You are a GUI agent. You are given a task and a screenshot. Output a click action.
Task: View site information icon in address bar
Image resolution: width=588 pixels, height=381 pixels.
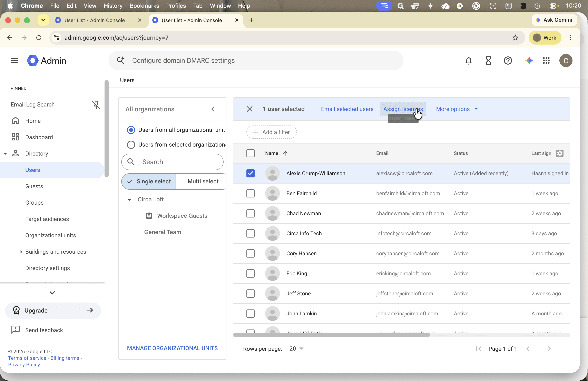click(x=56, y=38)
